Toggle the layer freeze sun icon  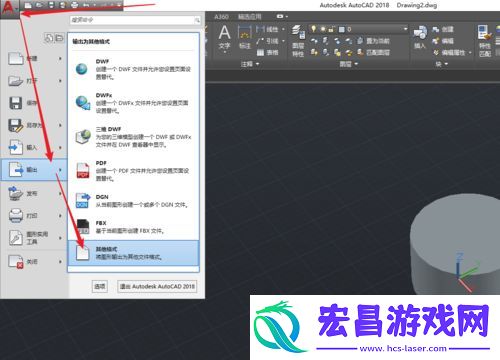tap(323, 29)
